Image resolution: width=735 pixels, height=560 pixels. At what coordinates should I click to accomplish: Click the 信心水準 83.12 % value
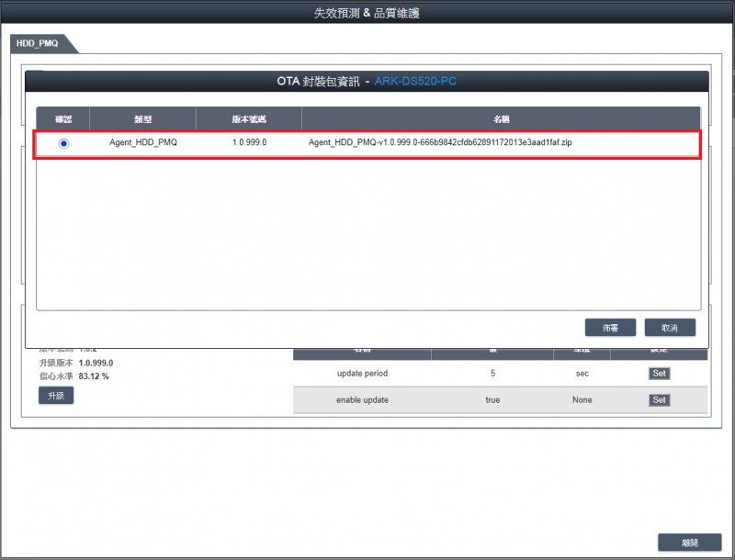[x=93, y=376]
